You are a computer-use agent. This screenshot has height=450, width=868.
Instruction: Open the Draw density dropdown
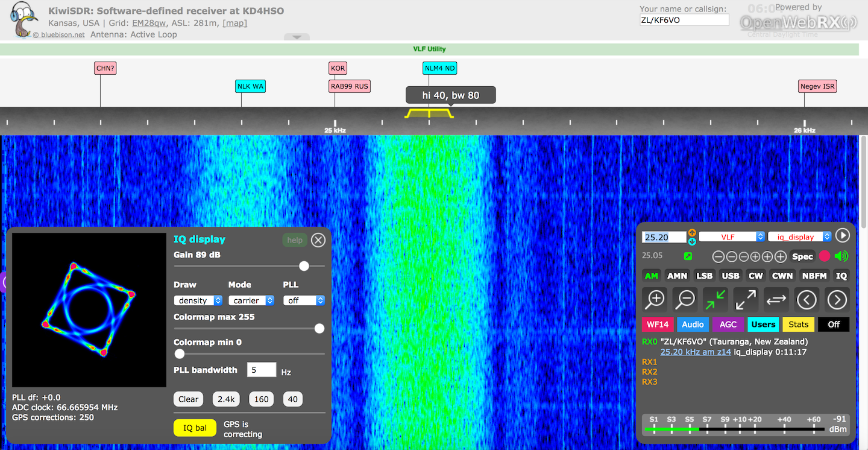click(x=198, y=300)
